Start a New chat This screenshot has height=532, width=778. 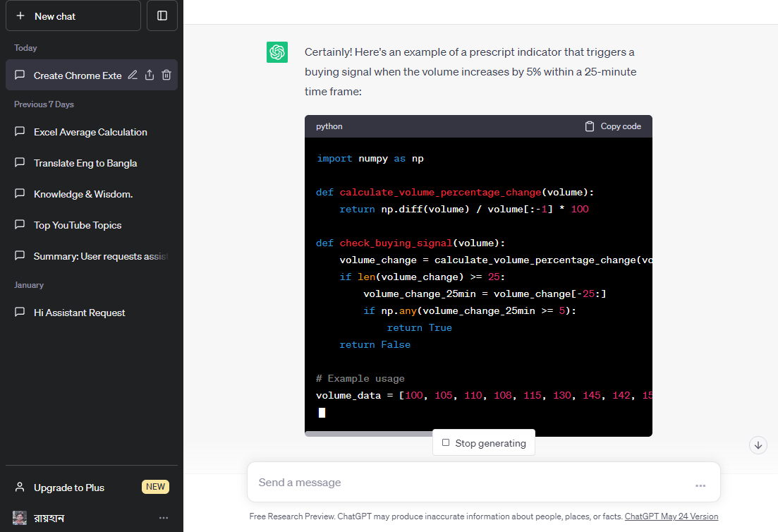pos(73,16)
